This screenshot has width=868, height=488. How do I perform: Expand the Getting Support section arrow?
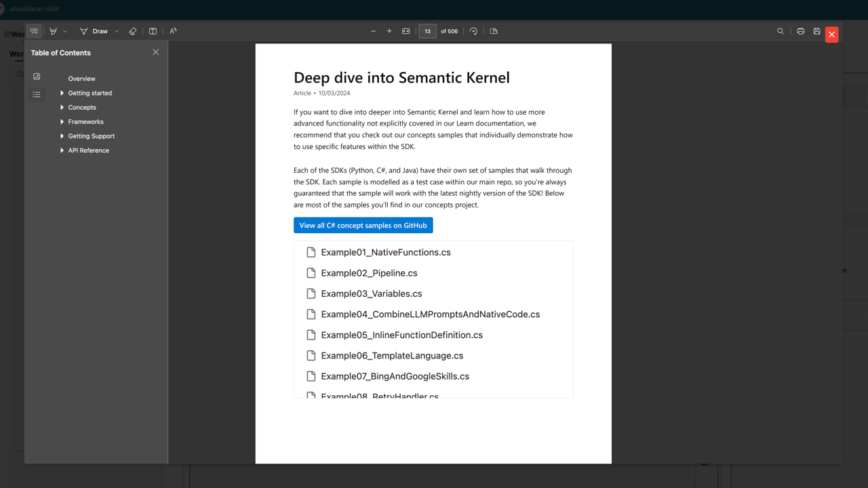pyautogui.click(x=62, y=136)
